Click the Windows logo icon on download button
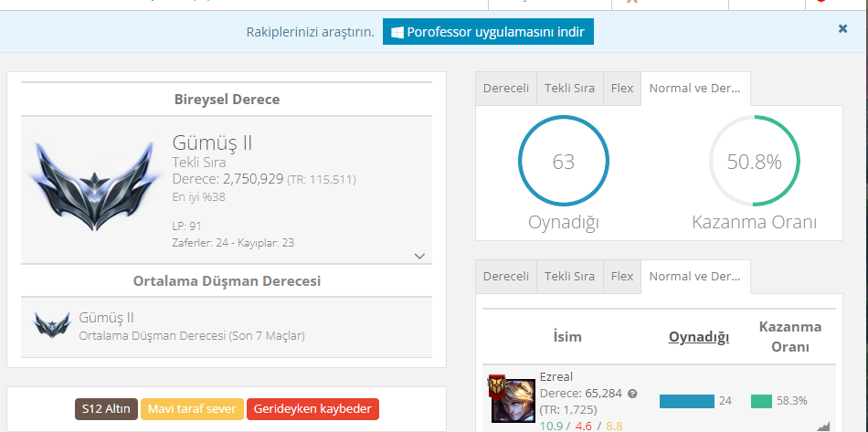 (397, 32)
